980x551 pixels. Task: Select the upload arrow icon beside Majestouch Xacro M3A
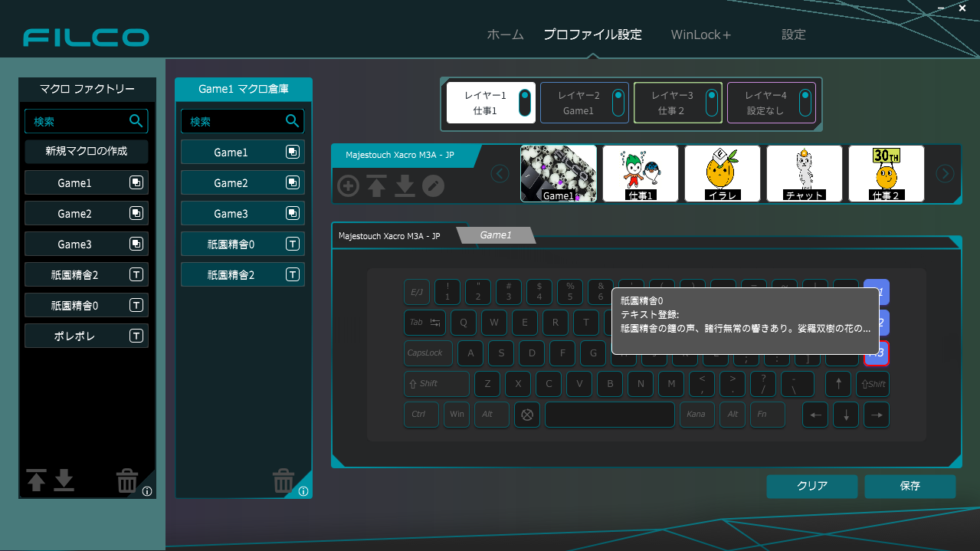pos(376,185)
